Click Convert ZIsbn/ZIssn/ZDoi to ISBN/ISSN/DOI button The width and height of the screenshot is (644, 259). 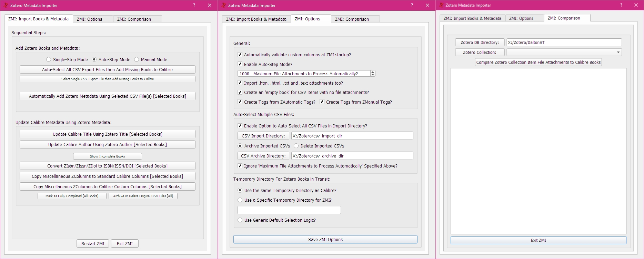pos(108,166)
